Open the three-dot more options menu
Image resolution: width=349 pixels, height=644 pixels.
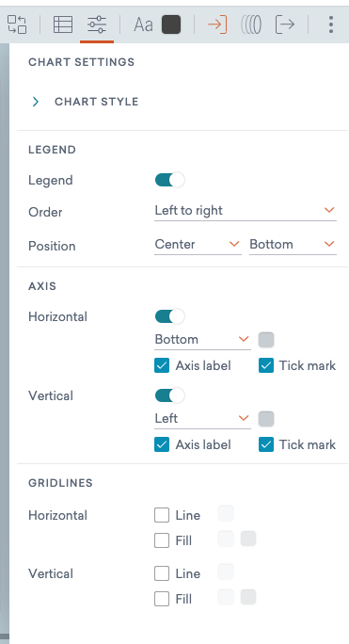tap(331, 24)
